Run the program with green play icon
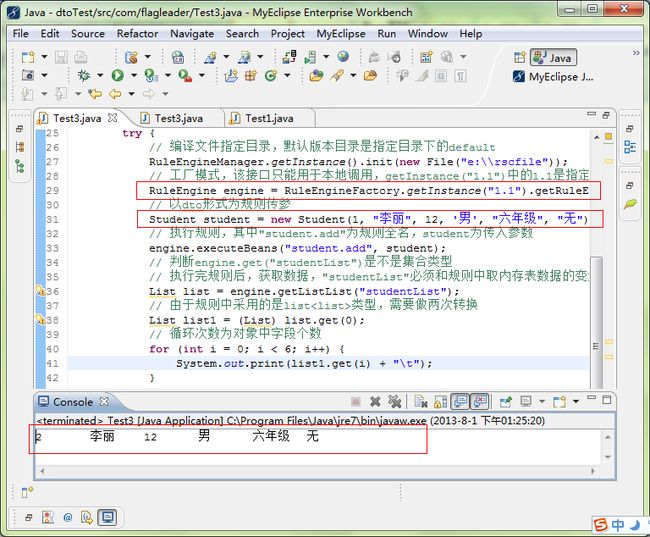 point(117,75)
